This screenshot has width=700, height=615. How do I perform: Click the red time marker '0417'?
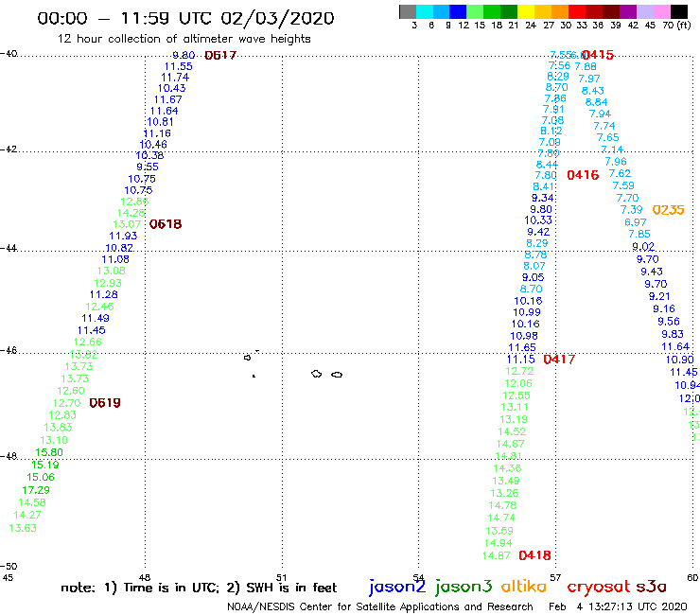559,360
